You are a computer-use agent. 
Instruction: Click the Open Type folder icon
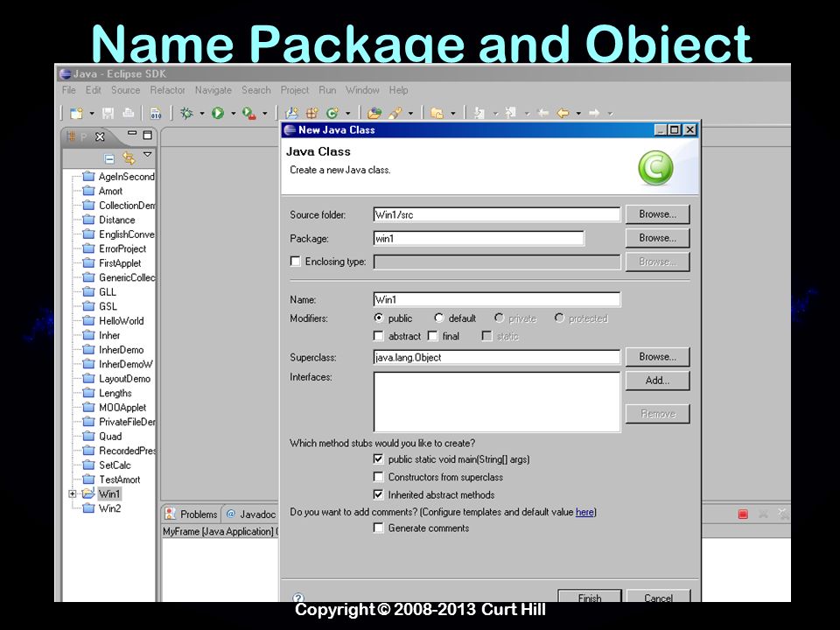[x=374, y=113]
